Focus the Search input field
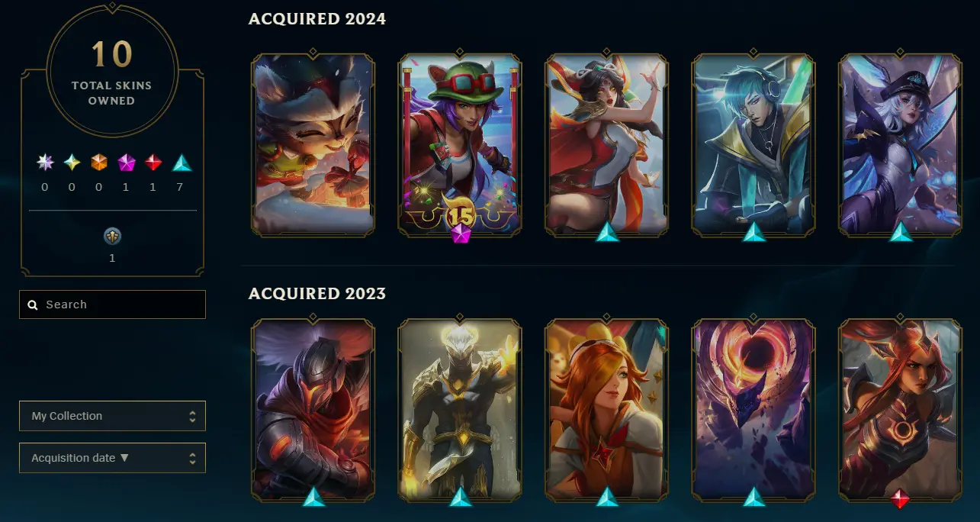980x522 pixels. coord(112,304)
